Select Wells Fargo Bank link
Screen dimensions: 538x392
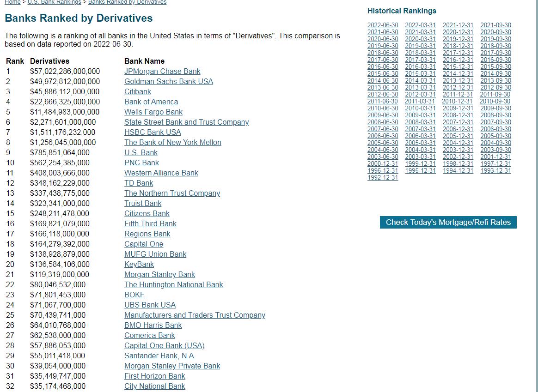[x=153, y=112]
